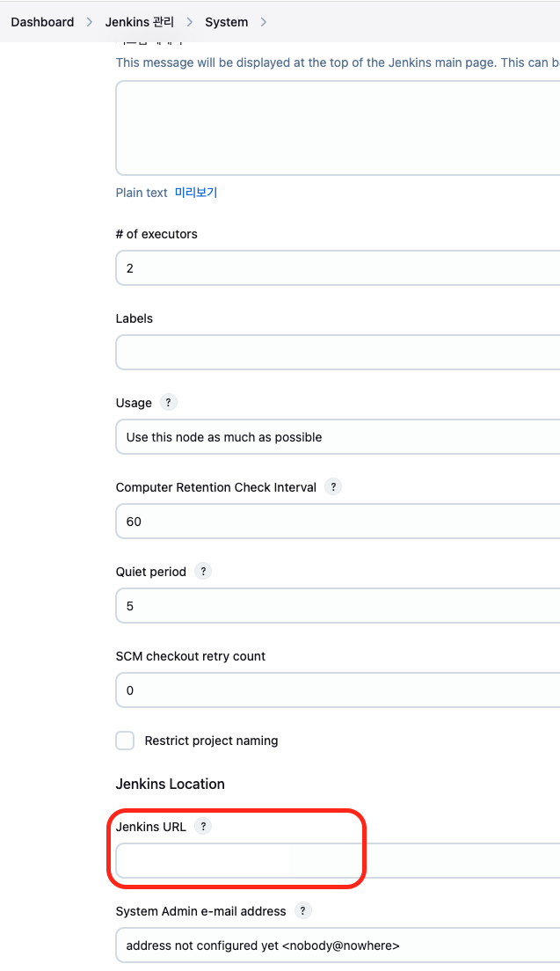
Task: Navigate to Jenkins 관리 breadcrumb
Action: tap(140, 22)
